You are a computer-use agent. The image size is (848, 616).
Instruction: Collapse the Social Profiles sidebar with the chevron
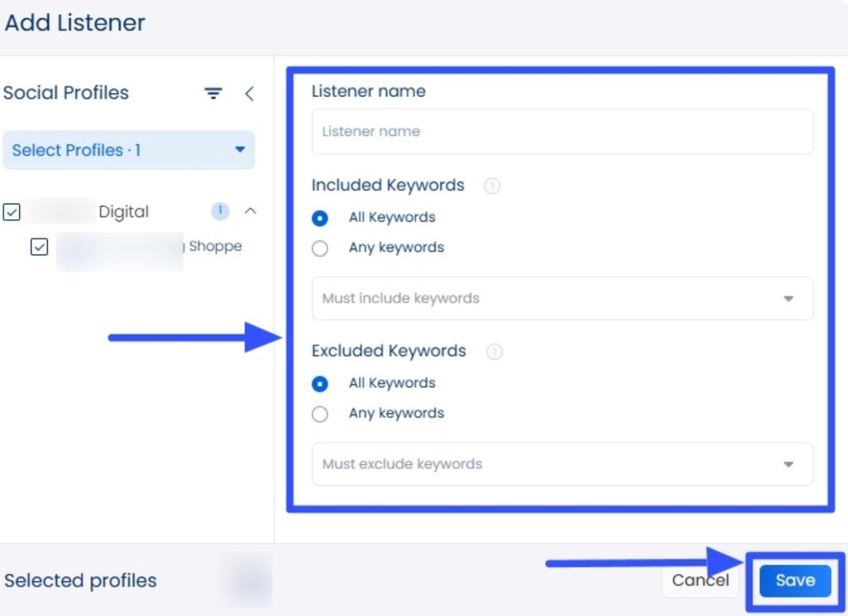tap(249, 94)
